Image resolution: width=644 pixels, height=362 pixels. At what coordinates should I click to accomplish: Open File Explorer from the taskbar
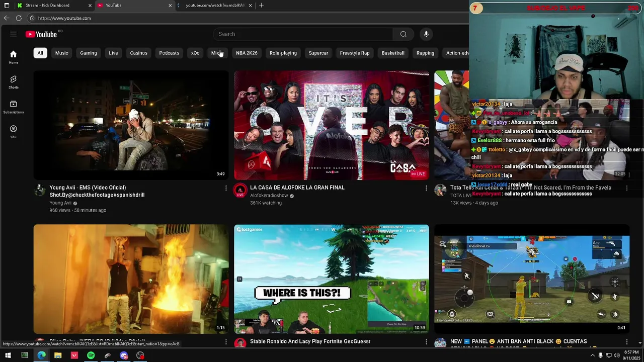tap(58, 355)
